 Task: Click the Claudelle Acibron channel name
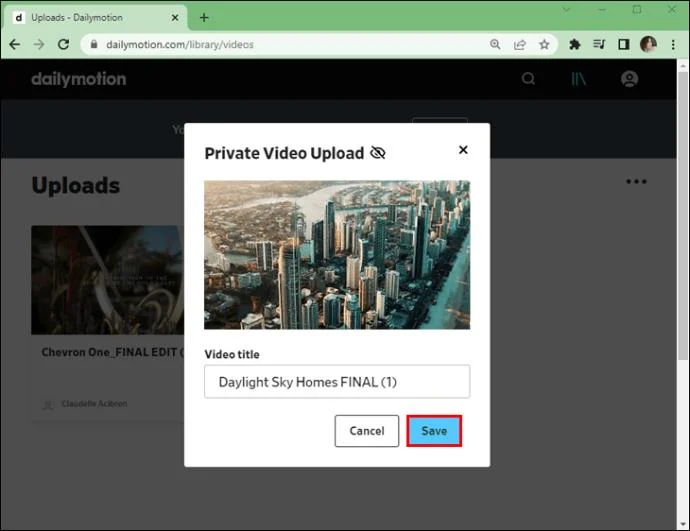pos(94,403)
